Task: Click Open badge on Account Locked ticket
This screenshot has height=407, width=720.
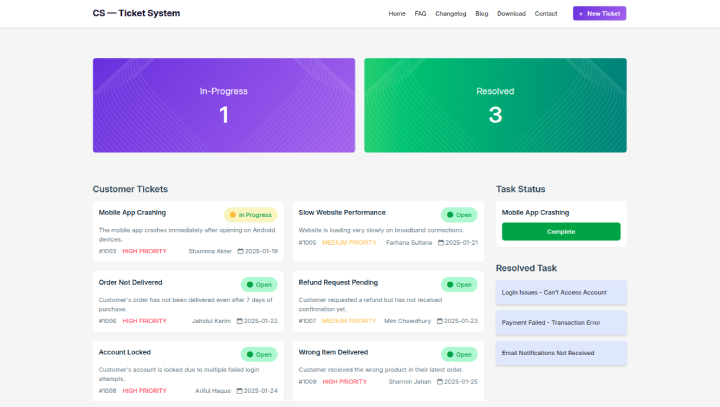Action: (x=258, y=354)
